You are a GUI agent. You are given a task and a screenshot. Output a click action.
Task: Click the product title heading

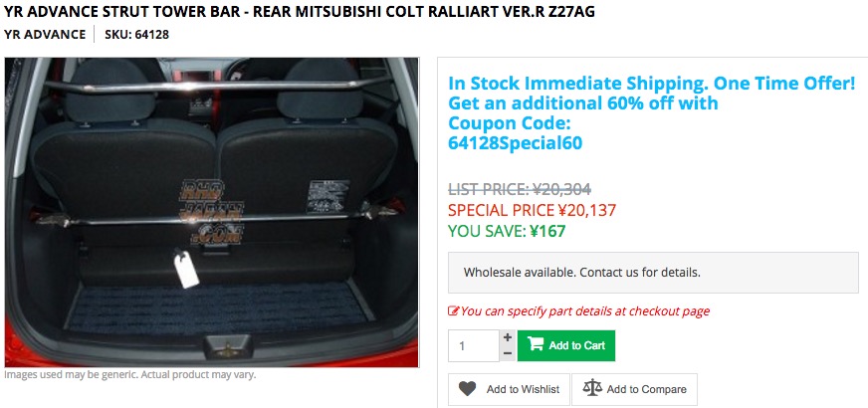[x=300, y=11]
